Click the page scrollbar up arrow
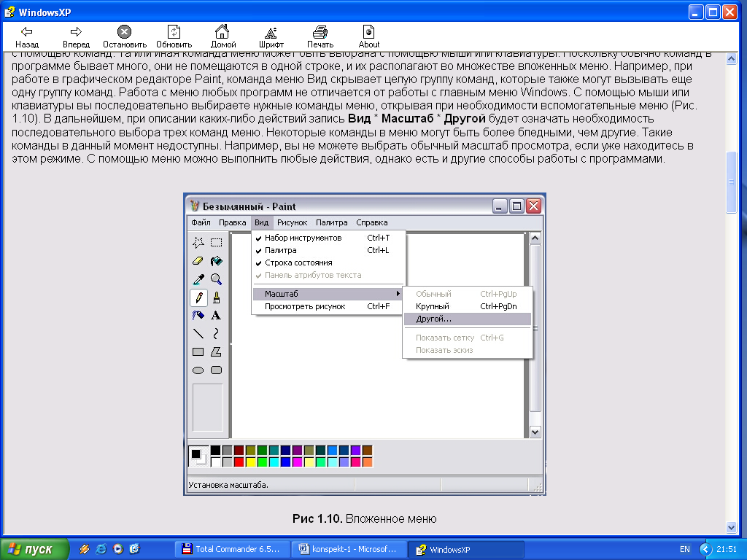The image size is (747, 560). (x=731, y=58)
